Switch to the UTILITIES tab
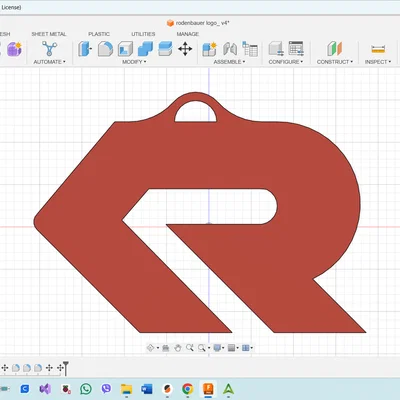Image resolution: width=400 pixels, height=400 pixels. 143,34
